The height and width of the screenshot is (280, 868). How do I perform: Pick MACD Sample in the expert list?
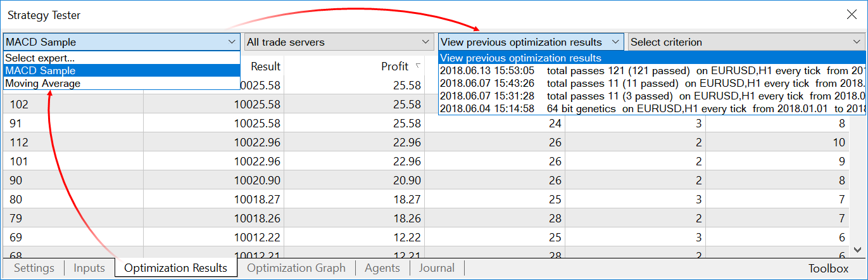(x=121, y=71)
